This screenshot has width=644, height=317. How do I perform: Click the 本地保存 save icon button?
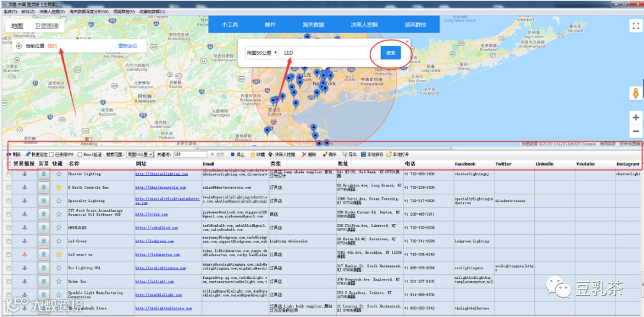(372, 154)
